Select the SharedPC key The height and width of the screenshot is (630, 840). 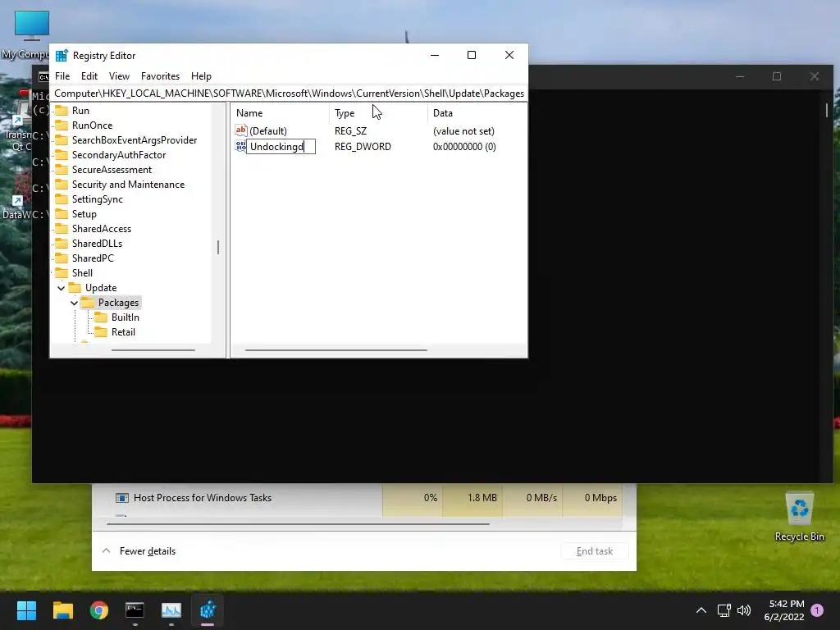93,258
